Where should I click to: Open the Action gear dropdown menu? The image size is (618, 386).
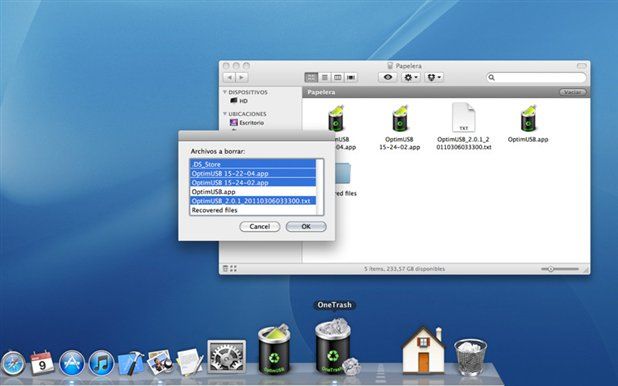pyautogui.click(x=411, y=77)
